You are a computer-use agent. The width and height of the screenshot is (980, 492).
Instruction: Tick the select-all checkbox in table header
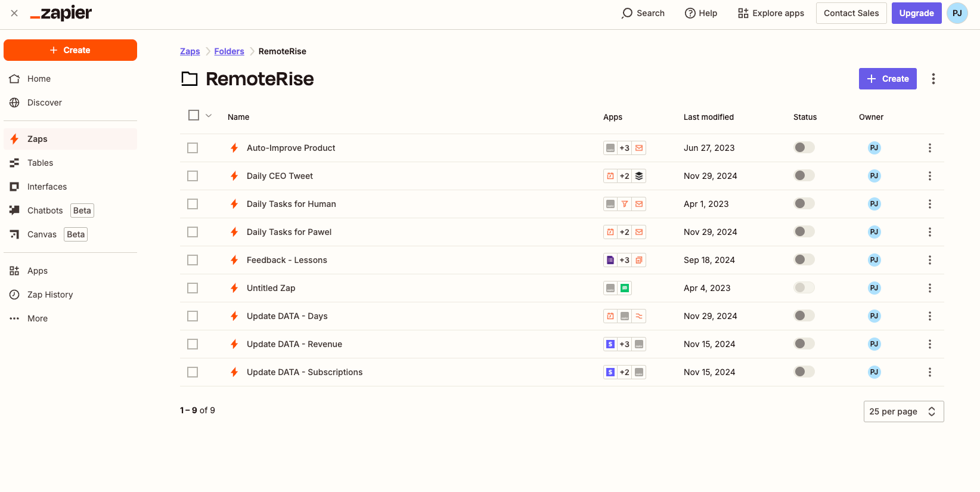tap(194, 115)
